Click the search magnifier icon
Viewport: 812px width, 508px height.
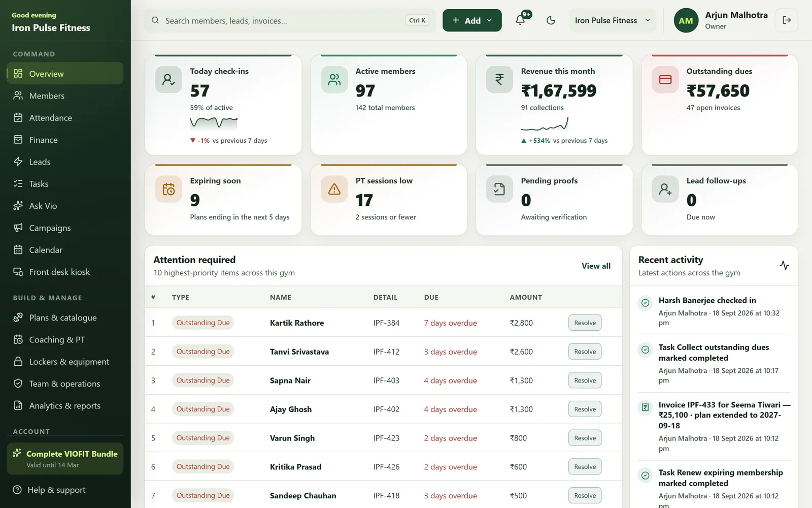click(155, 20)
